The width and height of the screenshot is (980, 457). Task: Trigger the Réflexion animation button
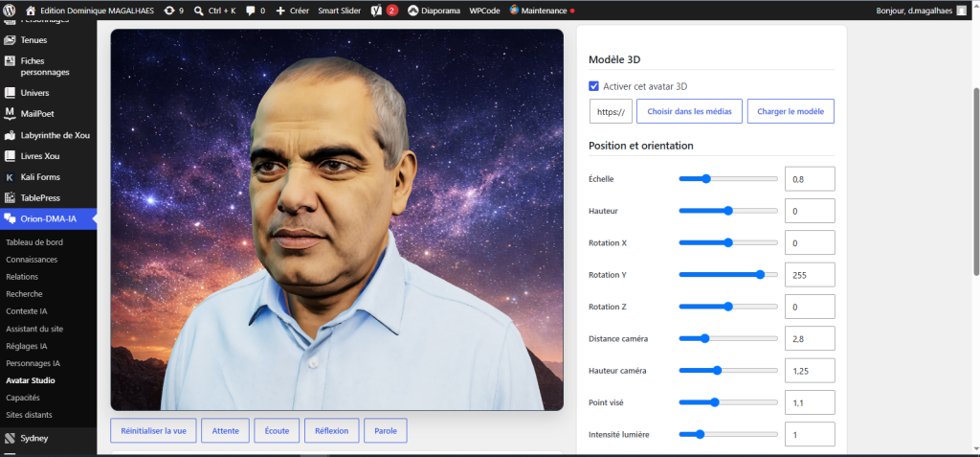pos(332,431)
